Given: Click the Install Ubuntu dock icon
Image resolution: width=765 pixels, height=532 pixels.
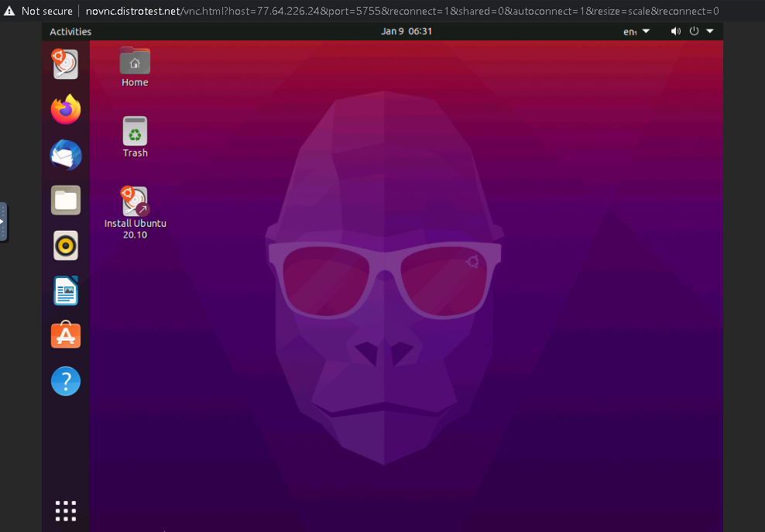Looking at the screenshot, I should tap(66, 64).
